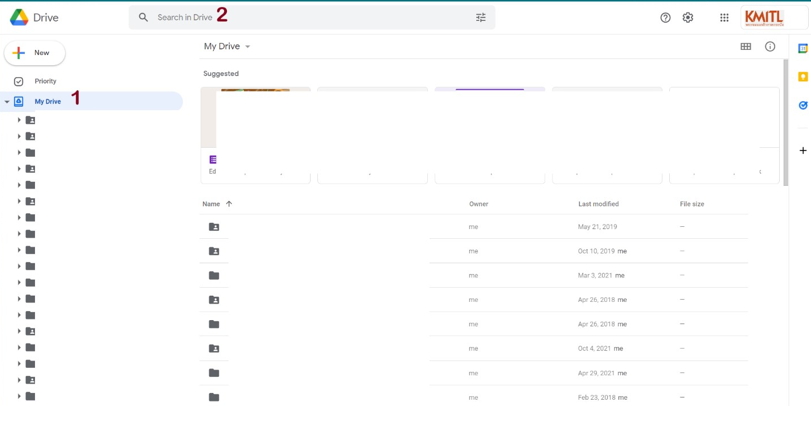Click the New button

click(35, 53)
